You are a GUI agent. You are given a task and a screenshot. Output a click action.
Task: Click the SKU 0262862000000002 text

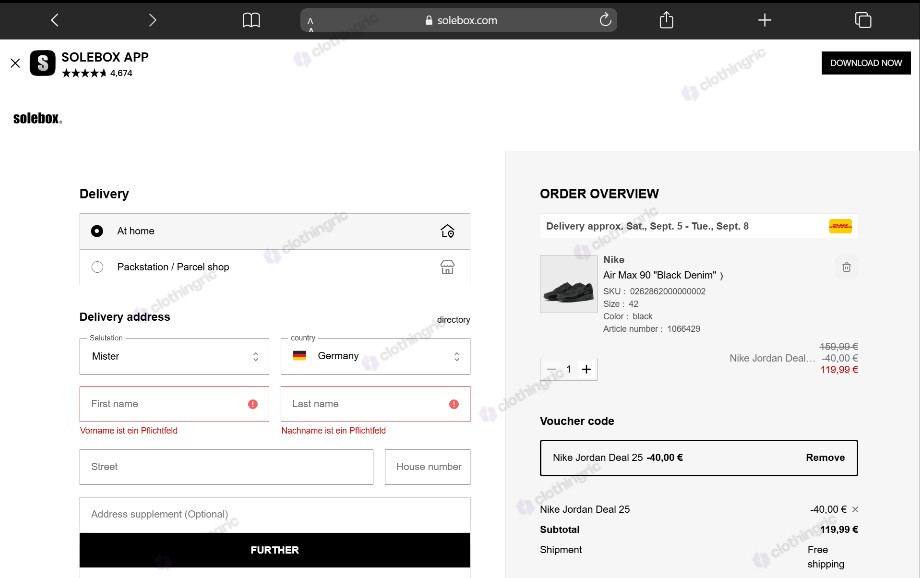point(654,291)
